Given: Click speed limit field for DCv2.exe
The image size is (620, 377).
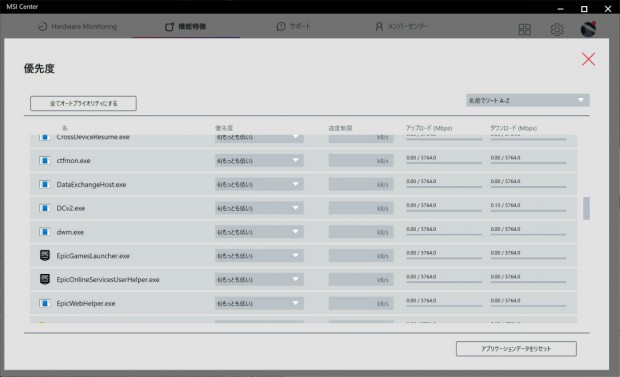Looking at the screenshot, I should [x=361, y=208].
